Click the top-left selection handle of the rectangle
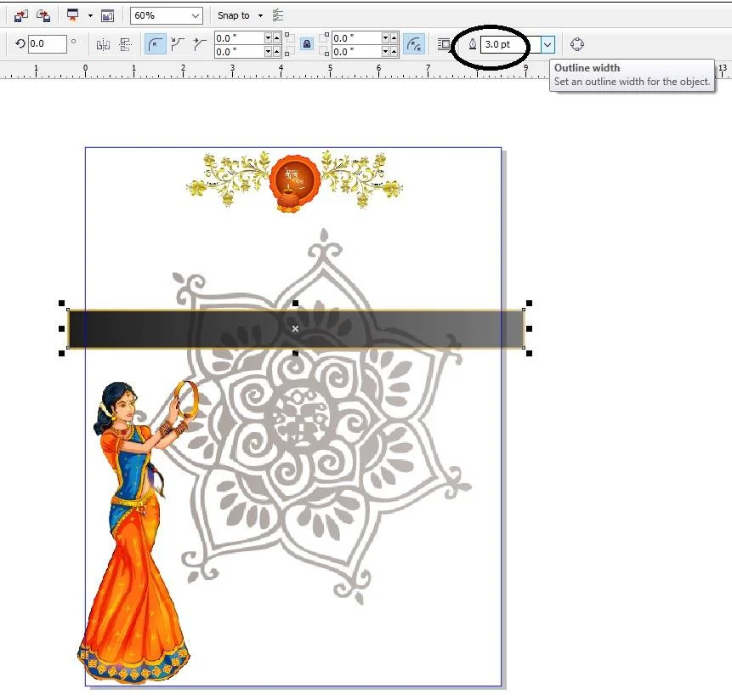This screenshot has height=700, width=732. [61, 304]
